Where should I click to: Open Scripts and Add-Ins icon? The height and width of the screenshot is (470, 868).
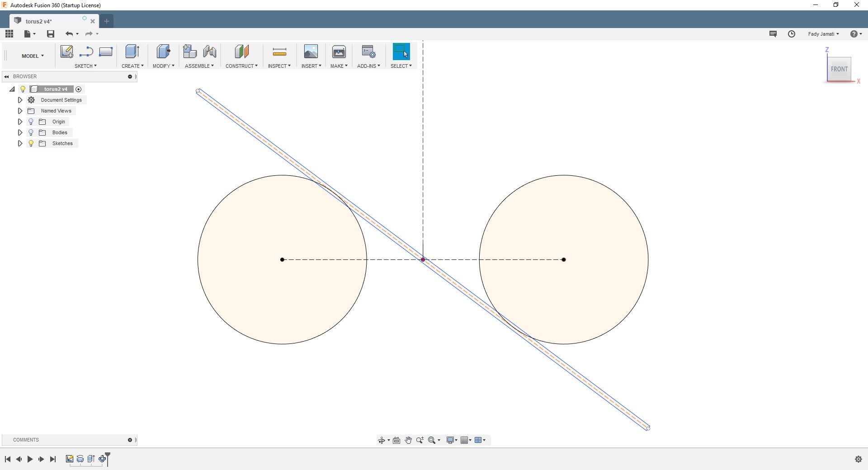click(x=368, y=52)
